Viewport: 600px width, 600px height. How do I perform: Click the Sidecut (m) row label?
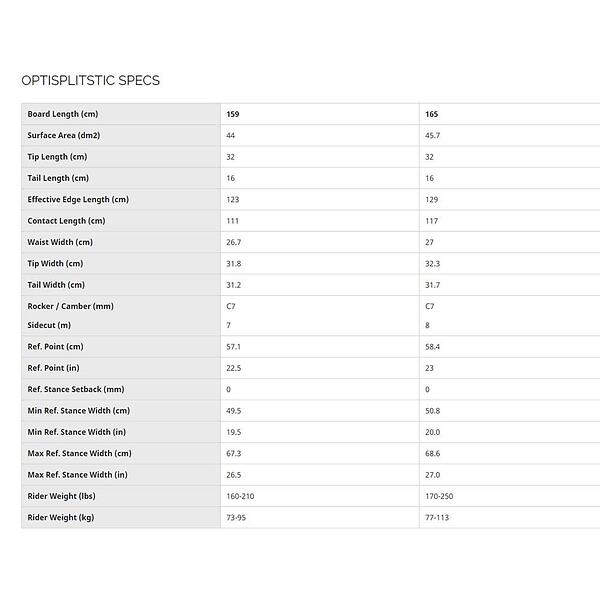pos(49,325)
